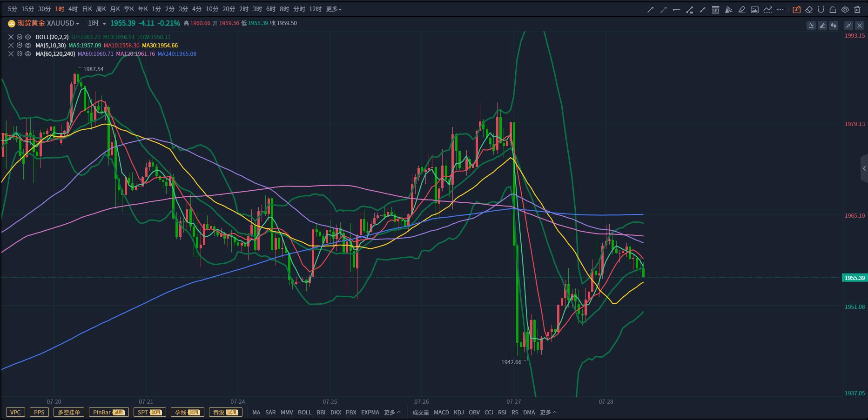Expand 更多 list after EXPMA indicator
This screenshot has width=868, height=420.
(x=392, y=412)
